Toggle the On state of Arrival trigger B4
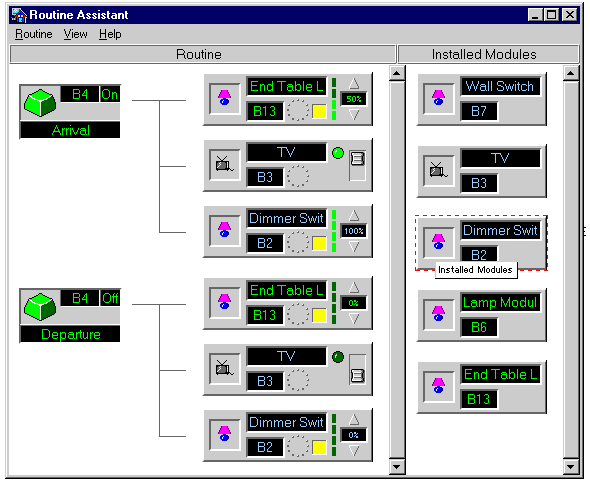This screenshot has width=590, height=484. 109,94
